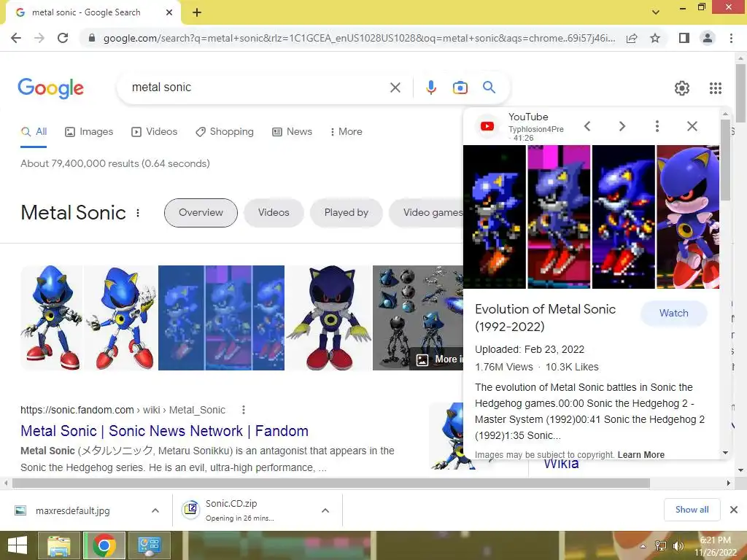The image size is (747, 560).
Task: Select the Videos chip under Metal Sonic
Action: click(274, 213)
